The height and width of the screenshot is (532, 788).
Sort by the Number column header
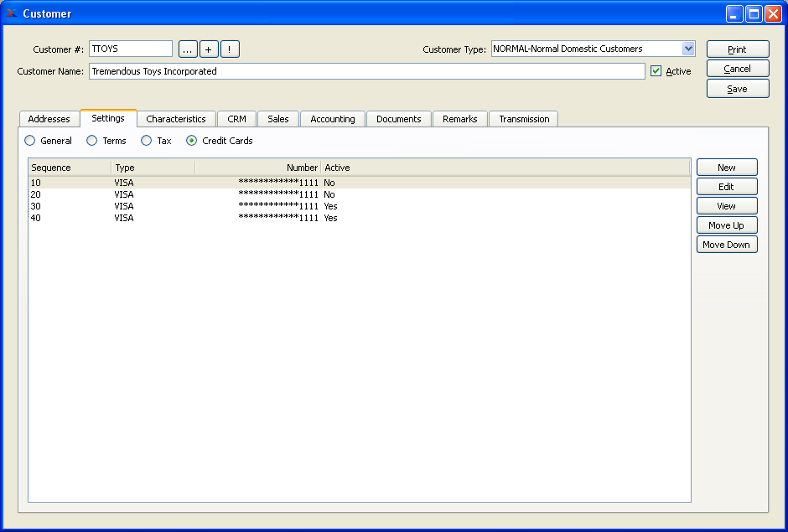[258, 168]
